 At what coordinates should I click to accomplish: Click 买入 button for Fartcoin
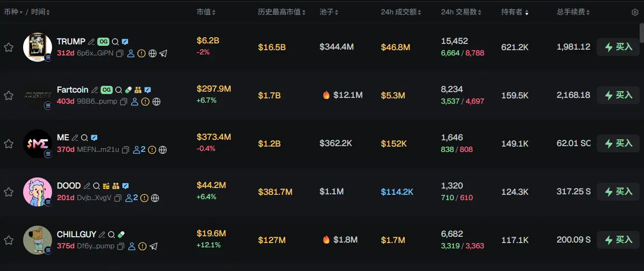click(x=618, y=95)
